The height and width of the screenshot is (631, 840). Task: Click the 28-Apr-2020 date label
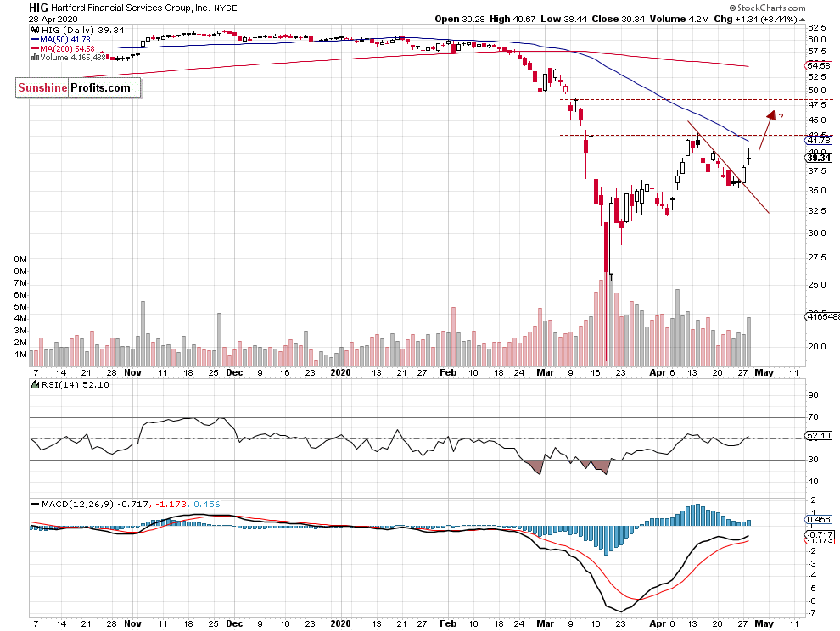point(53,20)
